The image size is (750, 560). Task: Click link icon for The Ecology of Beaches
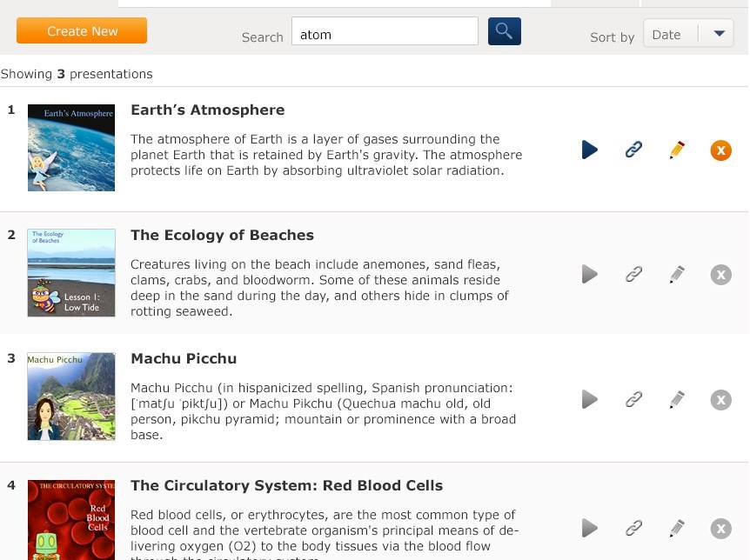[x=633, y=275]
